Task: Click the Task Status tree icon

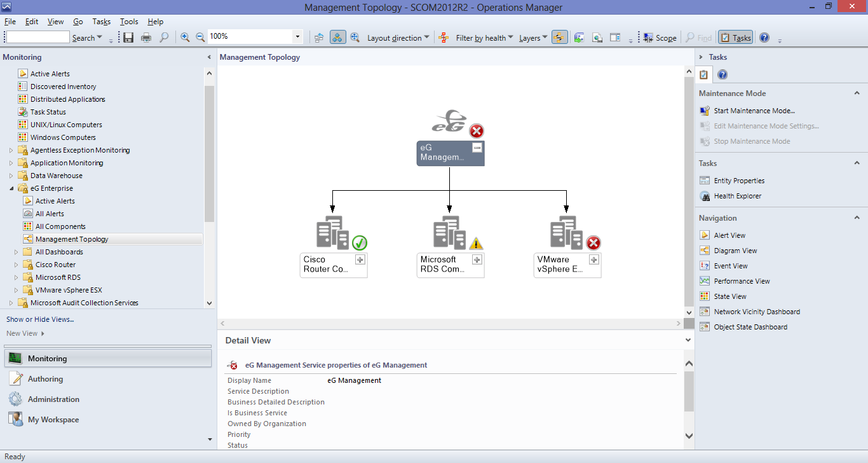Action: [23, 112]
